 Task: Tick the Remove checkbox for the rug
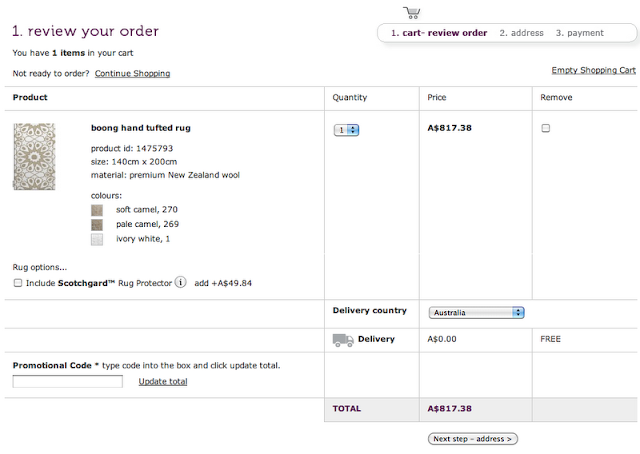pyautogui.click(x=545, y=128)
